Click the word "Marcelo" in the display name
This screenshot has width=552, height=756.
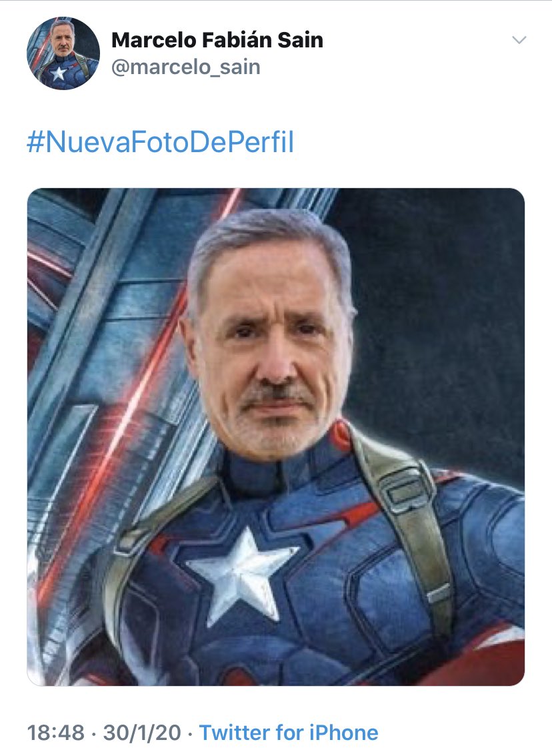click(153, 40)
